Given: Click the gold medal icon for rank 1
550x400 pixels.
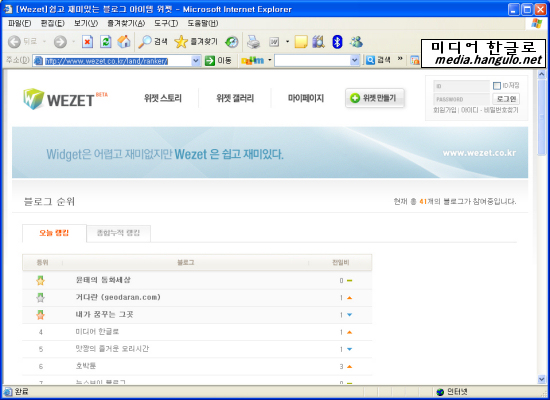Looking at the screenshot, I should click(40, 280).
